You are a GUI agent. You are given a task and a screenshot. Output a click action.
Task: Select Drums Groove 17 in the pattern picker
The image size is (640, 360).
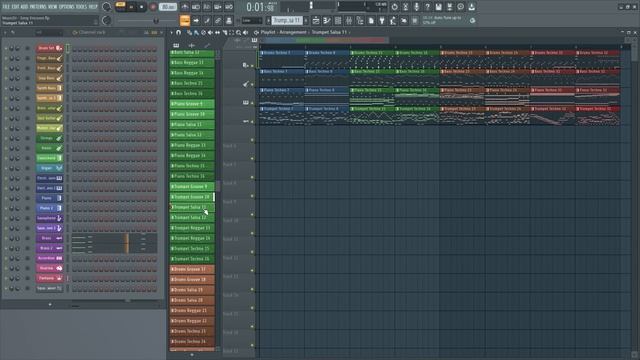coord(192,269)
